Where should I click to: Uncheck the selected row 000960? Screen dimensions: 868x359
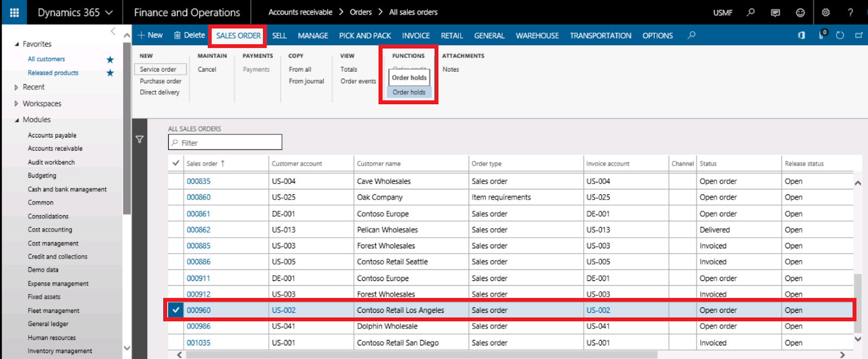tap(175, 310)
